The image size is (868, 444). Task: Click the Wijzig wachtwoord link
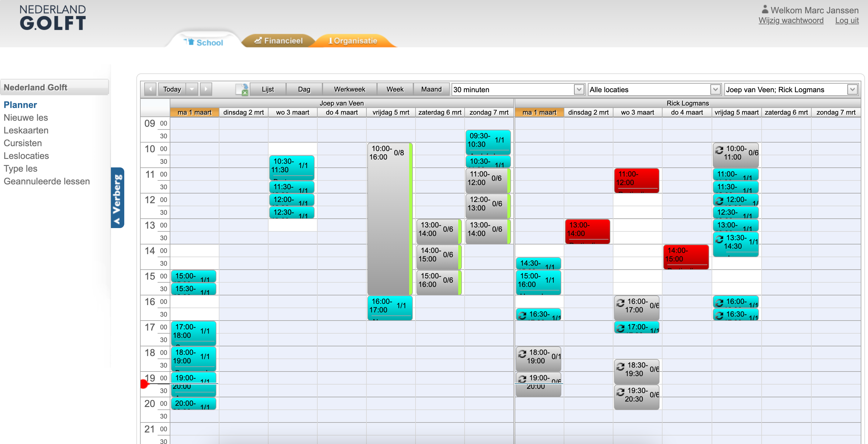point(791,21)
